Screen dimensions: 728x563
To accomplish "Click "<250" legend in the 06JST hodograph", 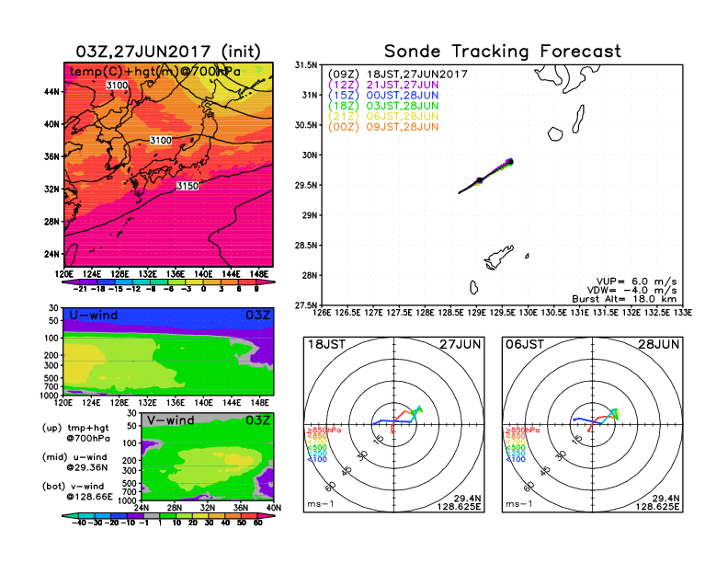I will 516,454.
